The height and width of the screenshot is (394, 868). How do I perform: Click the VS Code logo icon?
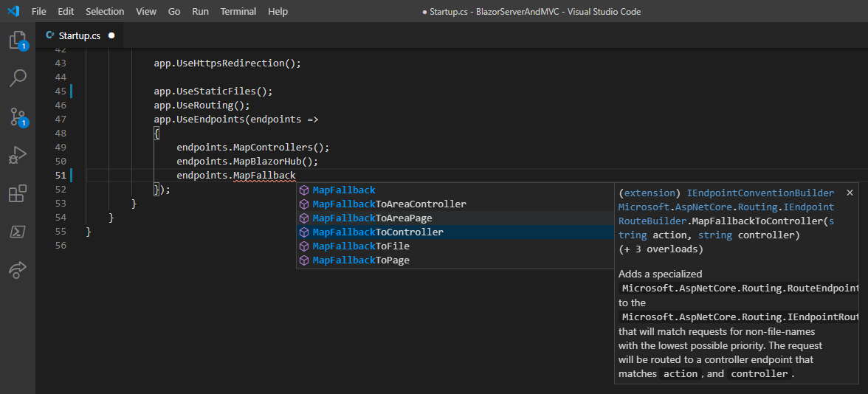coord(14,11)
